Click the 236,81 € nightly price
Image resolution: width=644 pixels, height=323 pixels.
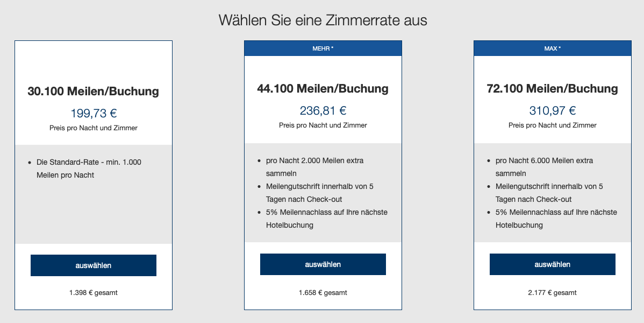tap(323, 111)
